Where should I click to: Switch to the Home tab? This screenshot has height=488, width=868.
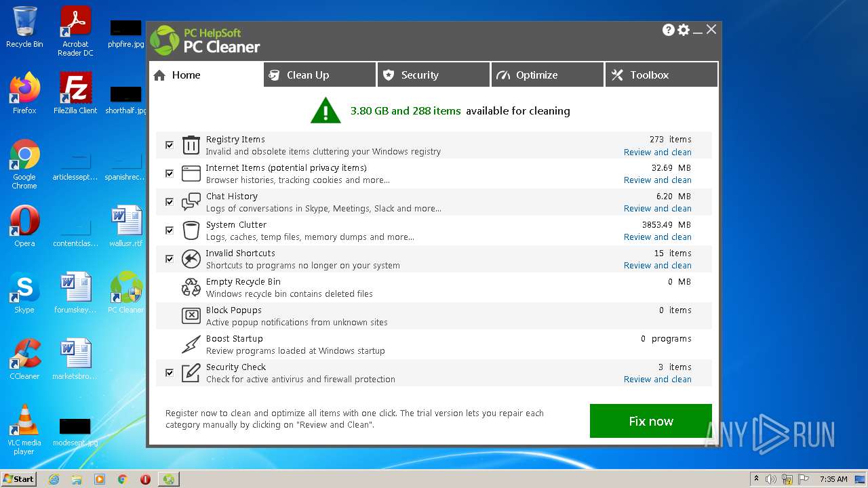point(206,75)
